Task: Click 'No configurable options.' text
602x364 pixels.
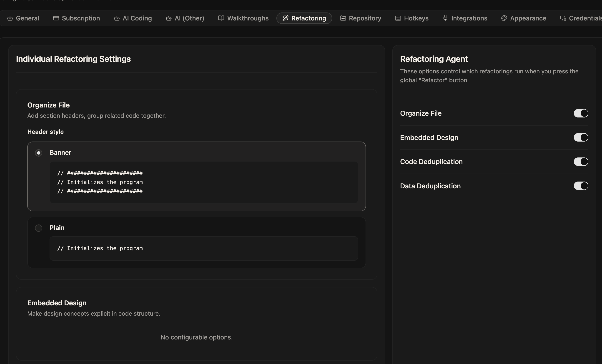Action: click(196, 337)
